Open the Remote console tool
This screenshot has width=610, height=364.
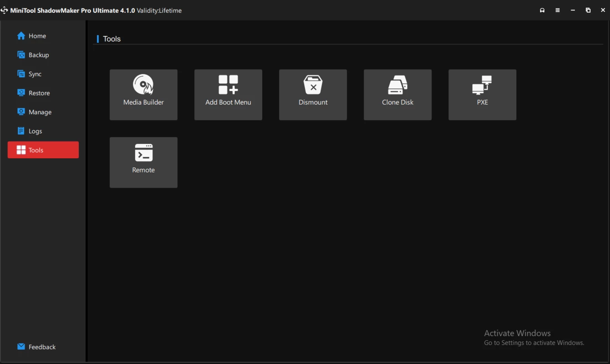click(143, 162)
